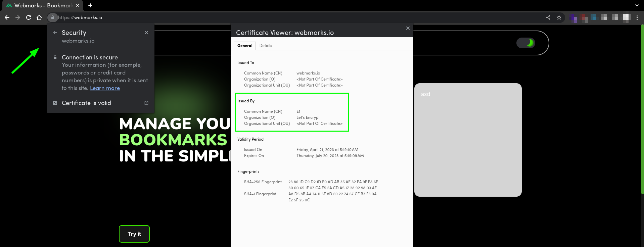Screen dimensions: 644x247
Task: Open the tab search chevron
Action: [x=637, y=5]
